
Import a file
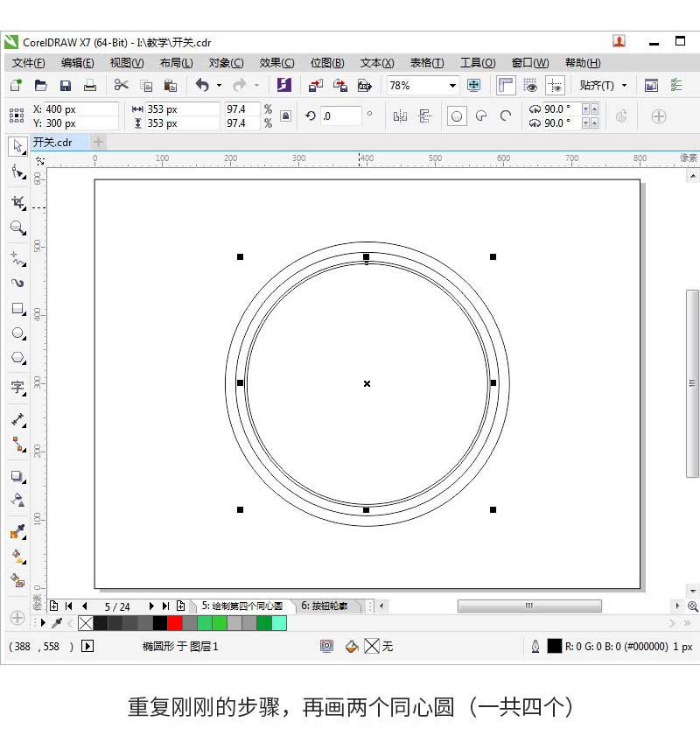click(x=315, y=85)
